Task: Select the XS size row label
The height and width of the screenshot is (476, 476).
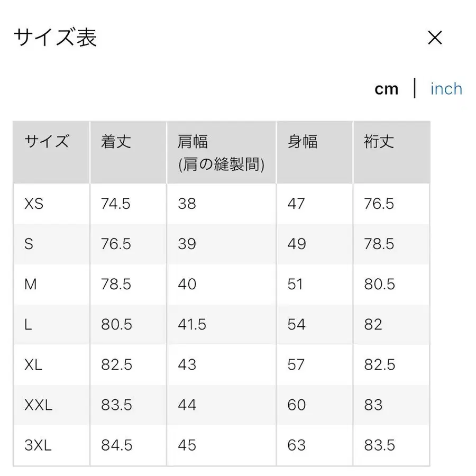Action: pyautogui.click(x=33, y=204)
